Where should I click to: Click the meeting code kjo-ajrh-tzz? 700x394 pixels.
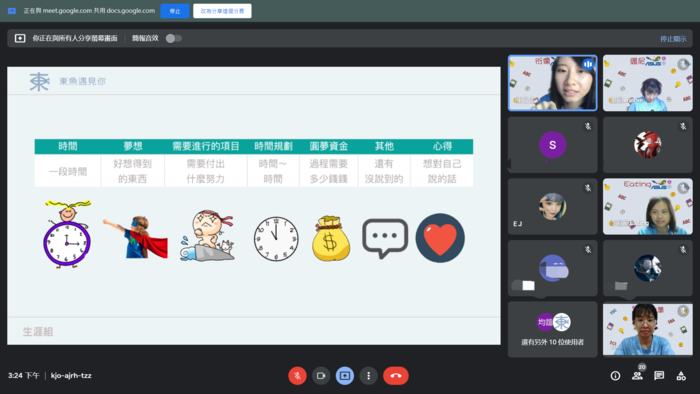tap(71, 376)
